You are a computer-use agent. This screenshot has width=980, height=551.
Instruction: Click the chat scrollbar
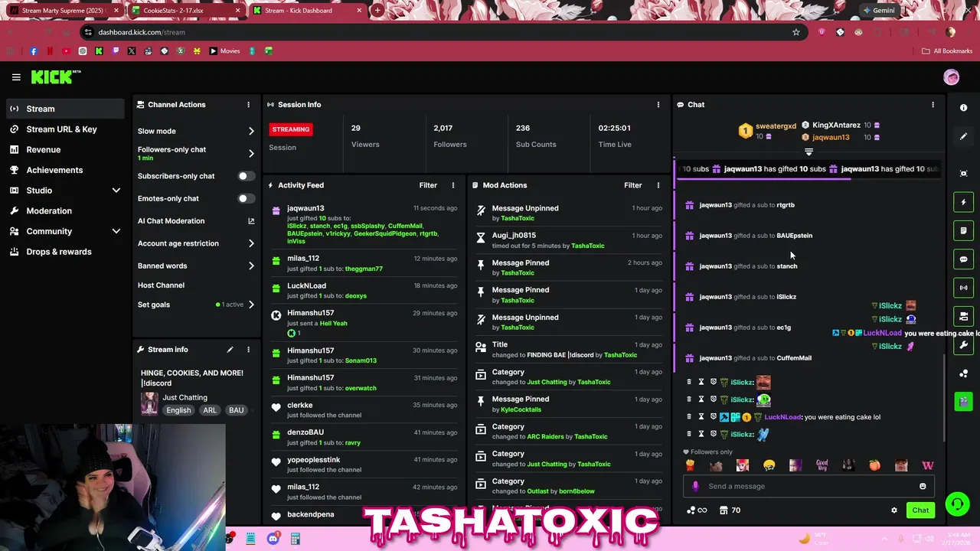click(944, 398)
